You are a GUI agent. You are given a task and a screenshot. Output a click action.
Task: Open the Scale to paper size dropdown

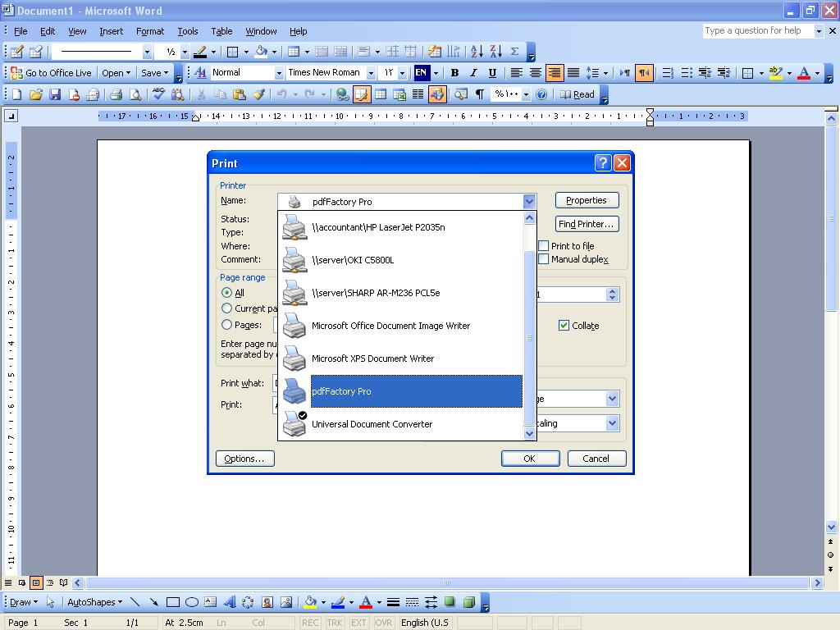pos(612,423)
